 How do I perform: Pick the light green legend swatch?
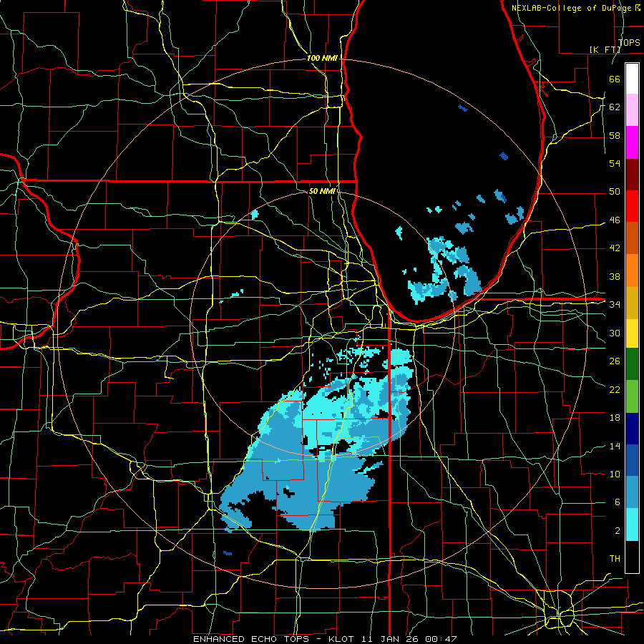tap(632, 396)
